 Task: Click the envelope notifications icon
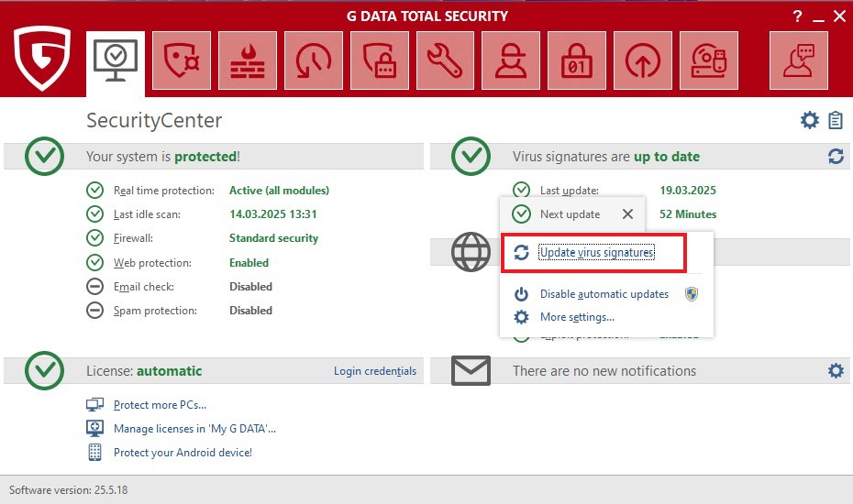(x=471, y=371)
